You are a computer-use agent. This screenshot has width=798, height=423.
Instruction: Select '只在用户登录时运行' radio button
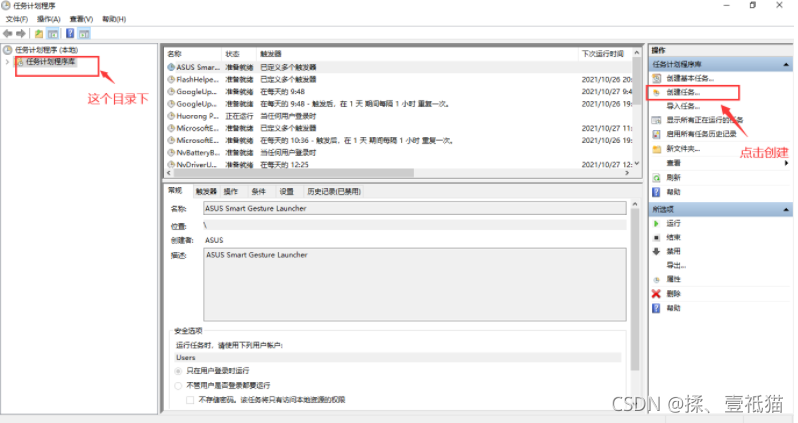click(x=179, y=370)
